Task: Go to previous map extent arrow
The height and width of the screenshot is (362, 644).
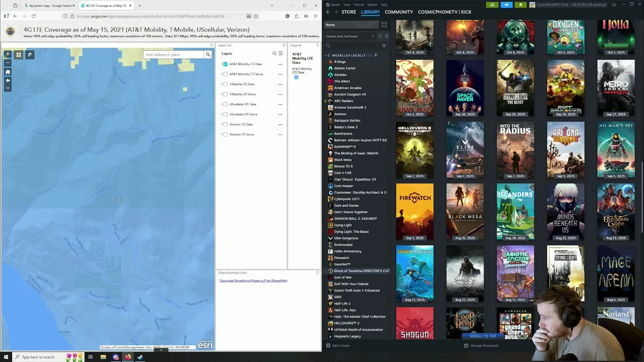Action: (x=8, y=80)
